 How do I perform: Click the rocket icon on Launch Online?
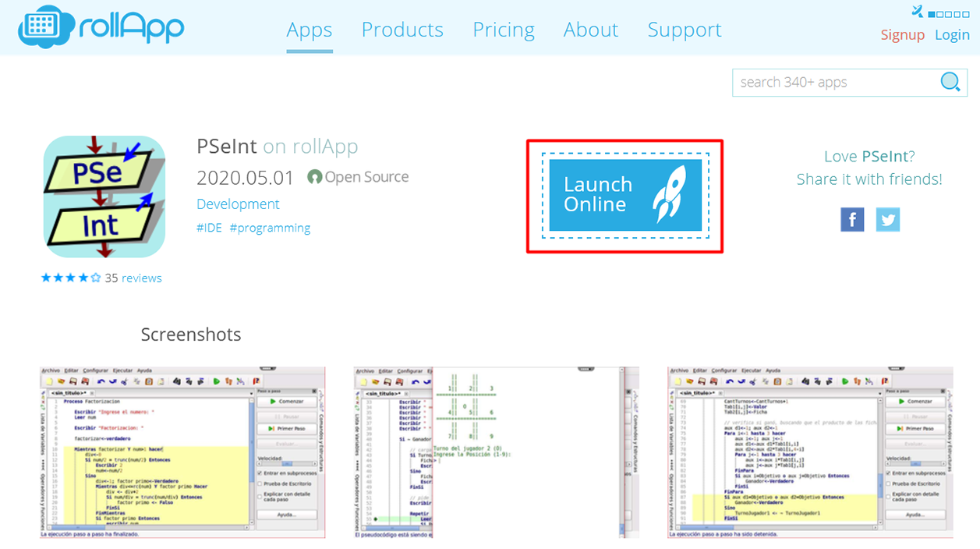pos(669,194)
